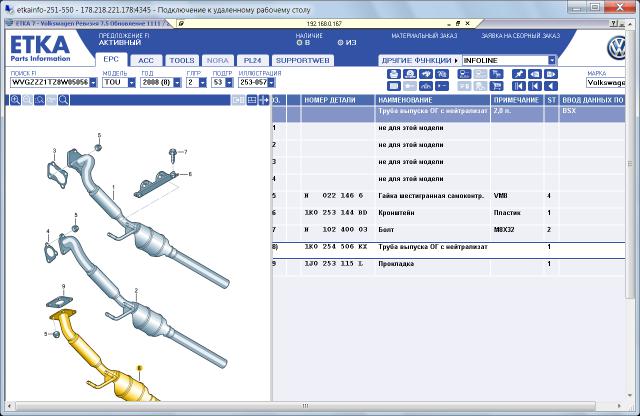This screenshot has width=640, height=416.
Task: Click the next illustration page icon with right arrow
Action: pos(551,74)
